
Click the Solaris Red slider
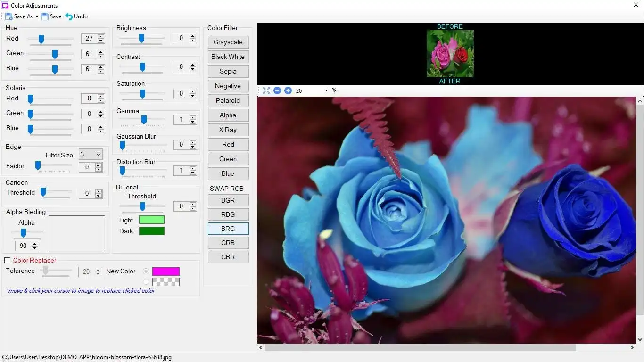(50, 99)
